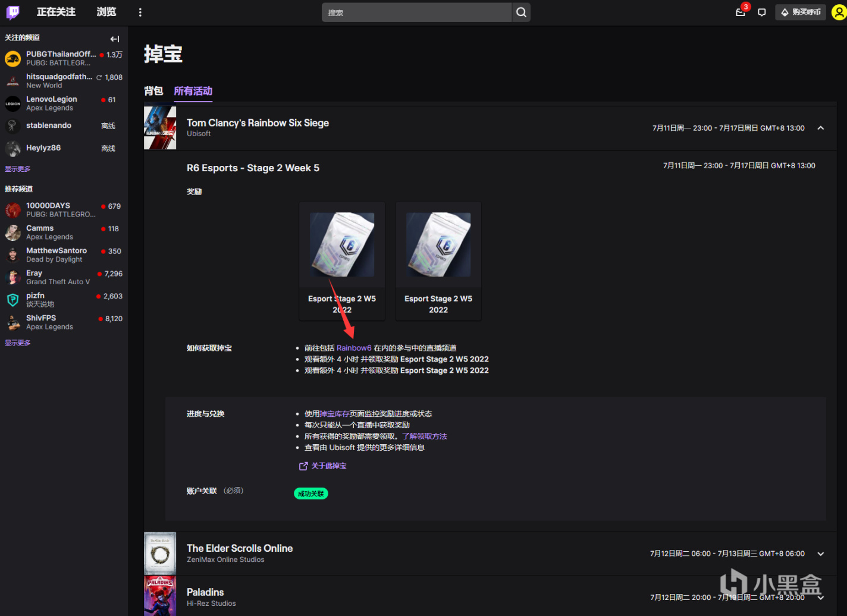Image resolution: width=847 pixels, height=616 pixels.
Task: Click the ZeniMax Online Studios text
Action: pyautogui.click(x=225, y=560)
